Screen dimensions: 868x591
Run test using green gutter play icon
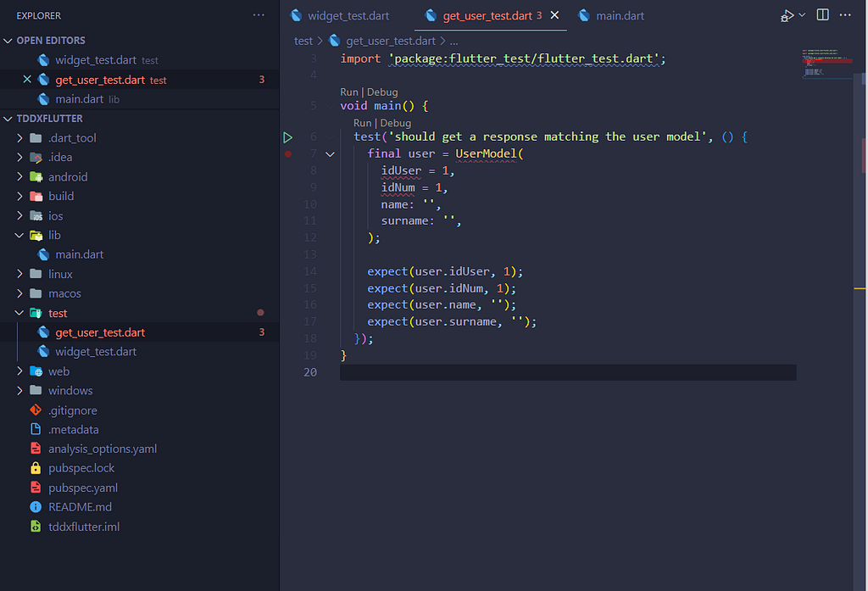coord(288,137)
